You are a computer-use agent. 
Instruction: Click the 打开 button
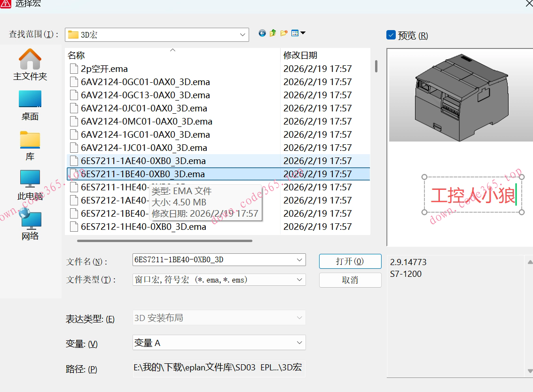350,261
